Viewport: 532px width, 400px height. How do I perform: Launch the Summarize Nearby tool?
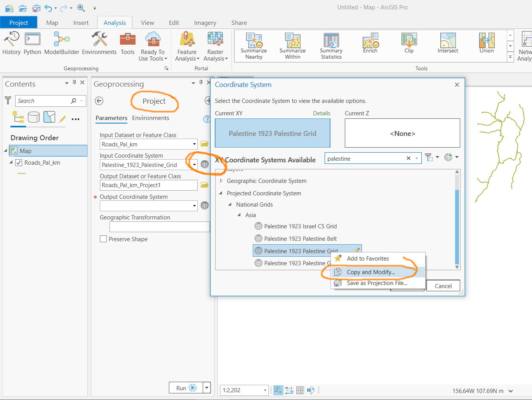click(254, 46)
